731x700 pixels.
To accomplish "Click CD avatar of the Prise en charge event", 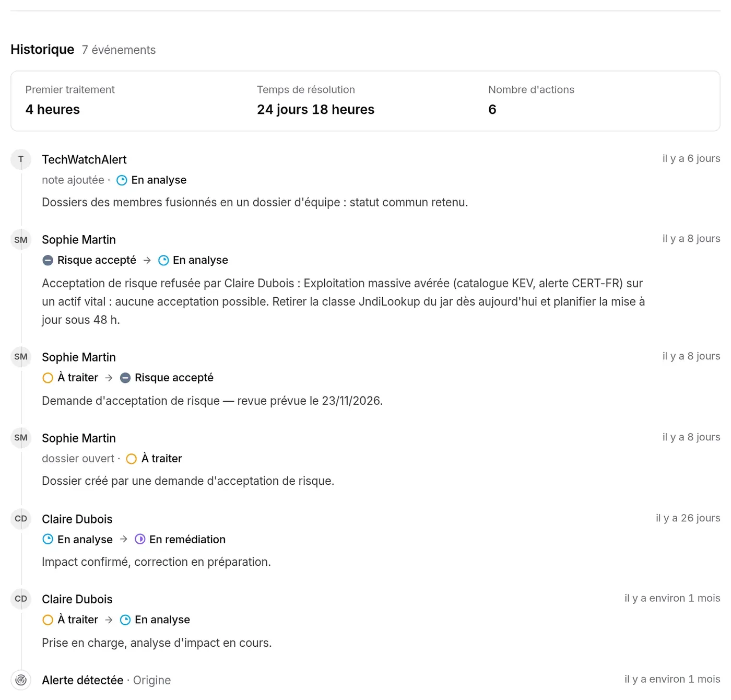I will [x=21, y=599].
